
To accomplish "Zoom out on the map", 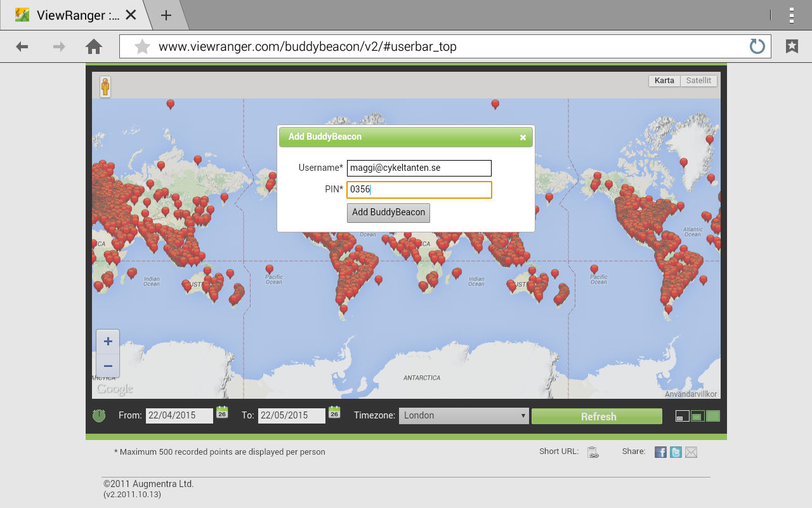I will point(108,366).
